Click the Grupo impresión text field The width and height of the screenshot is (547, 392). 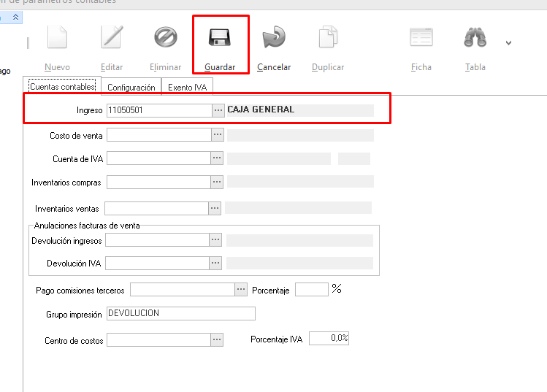pos(180,314)
